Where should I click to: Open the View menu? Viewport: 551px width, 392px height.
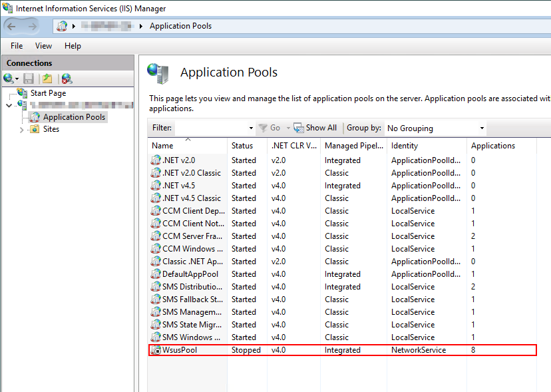tap(43, 45)
